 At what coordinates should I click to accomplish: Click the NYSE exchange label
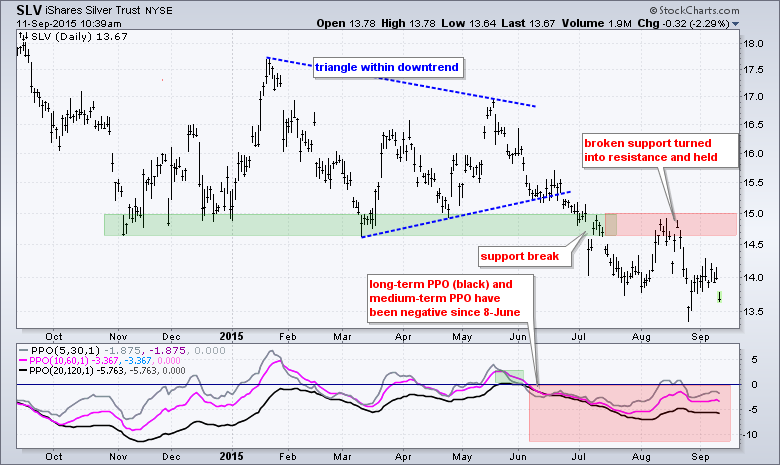pyautogui.click(x=158, y=11)
